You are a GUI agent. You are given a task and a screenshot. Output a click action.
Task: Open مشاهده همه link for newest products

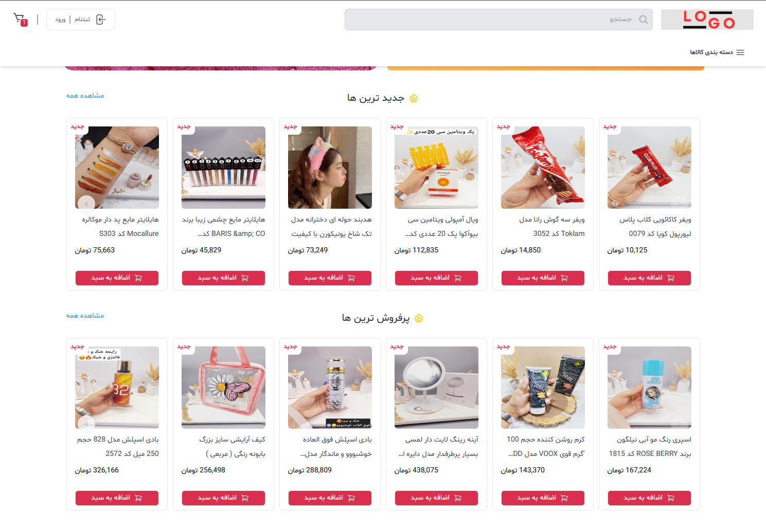tap(85, 96)
